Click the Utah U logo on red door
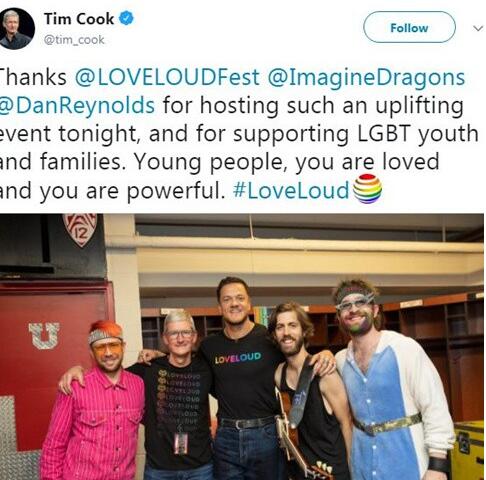486x480 pixels. pos(44,335)
